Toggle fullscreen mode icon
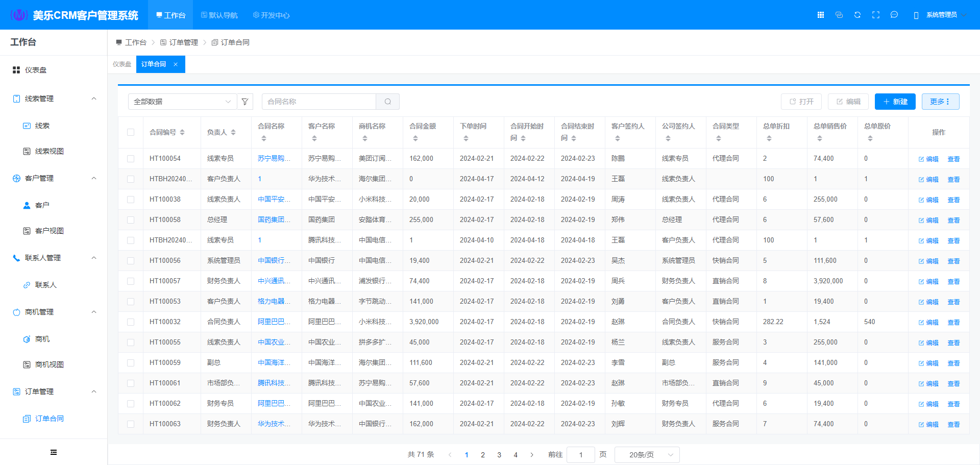This screenshot has width=980, height=465. click(876, 15)
